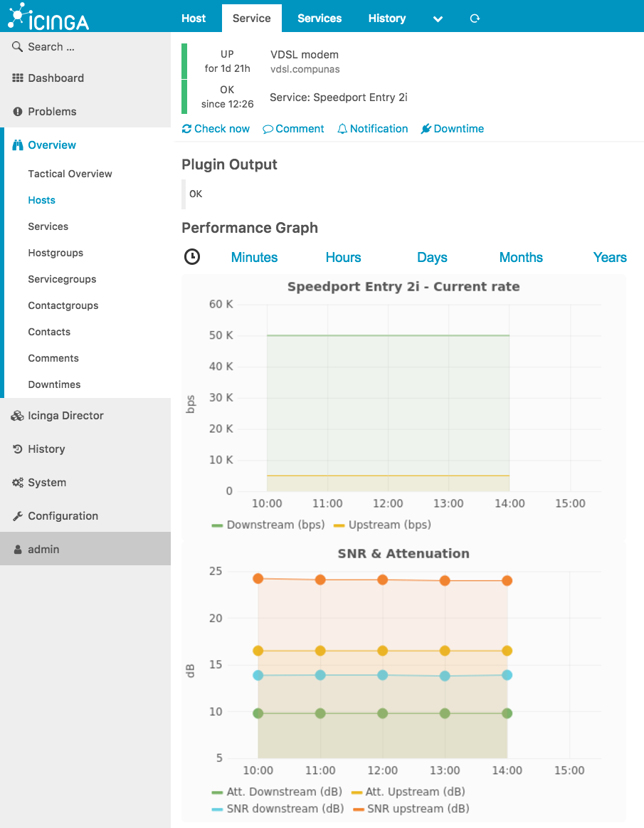Click the Notification link

tap(373, 129)
